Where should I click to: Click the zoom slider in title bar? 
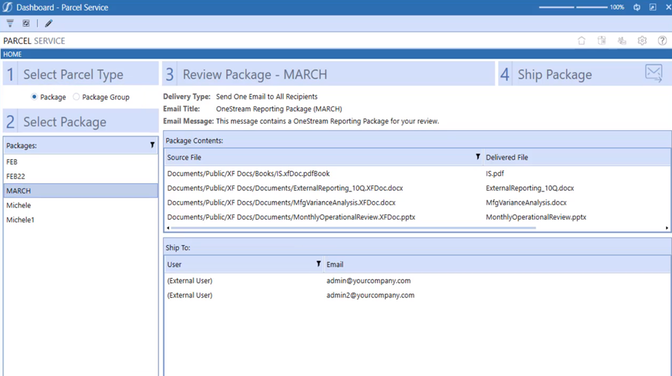click(573, 7)
